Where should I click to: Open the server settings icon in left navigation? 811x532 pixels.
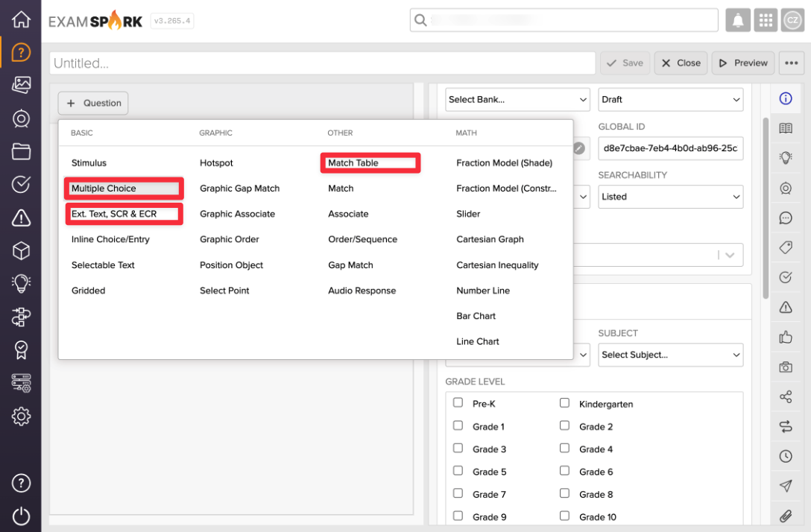(x=21, y=383)
